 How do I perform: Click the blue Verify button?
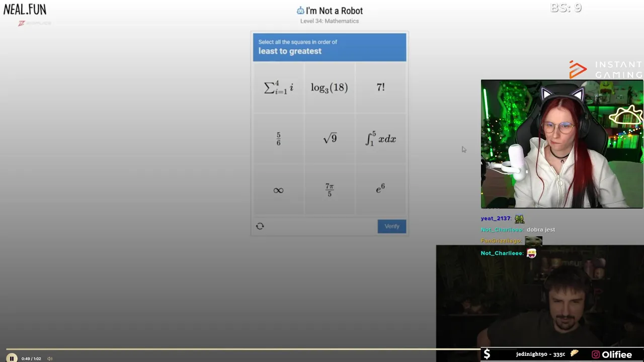392,226
